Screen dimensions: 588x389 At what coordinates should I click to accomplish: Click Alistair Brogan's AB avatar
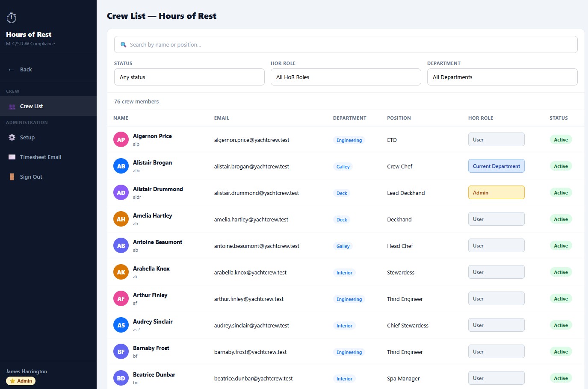tap(121, 166)
